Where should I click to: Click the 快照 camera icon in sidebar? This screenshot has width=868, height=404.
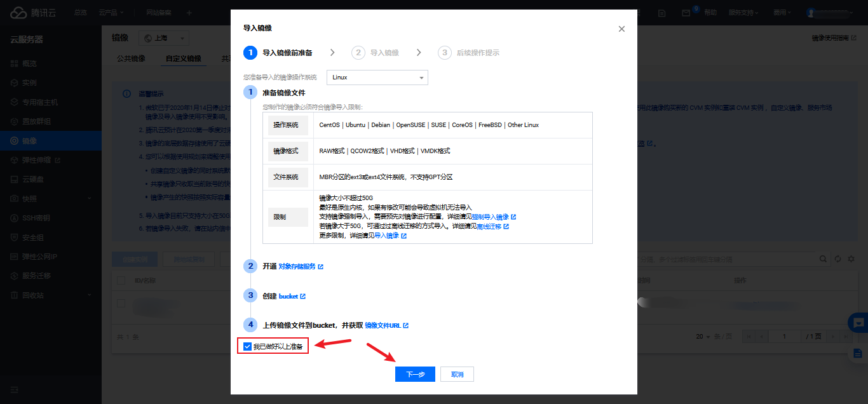point(15,198)
